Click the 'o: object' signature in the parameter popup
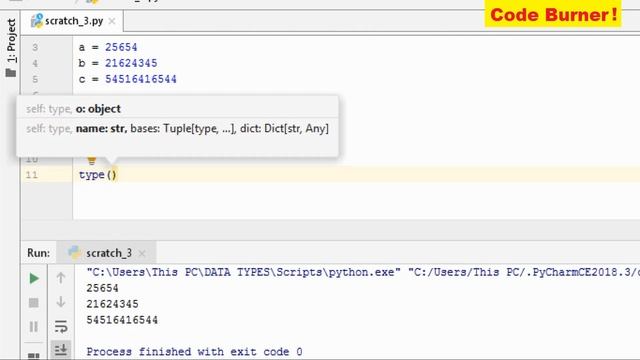 click(x=98, y=109)
